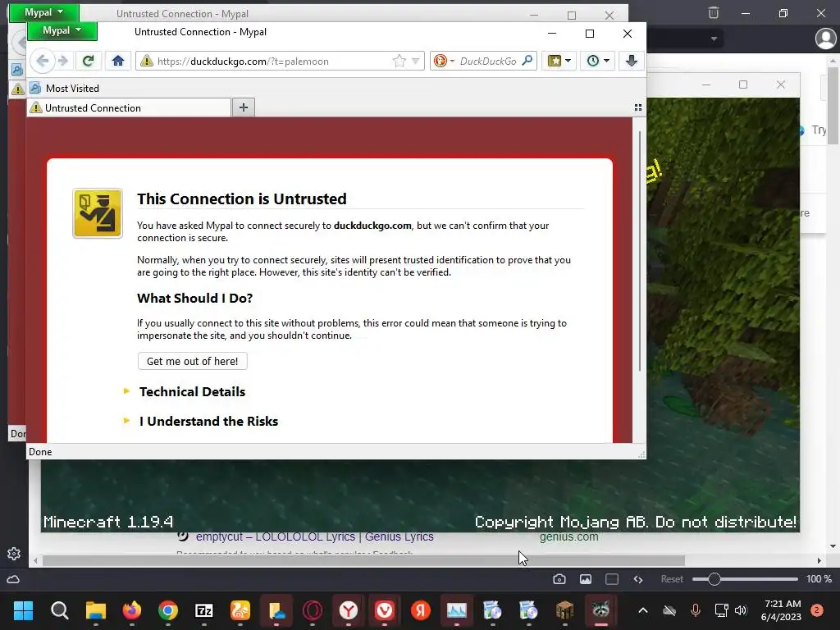This screenshot has width=840, height=630.
Task: Open 7-Zip from the taskbar
Action: coord(204,610)
